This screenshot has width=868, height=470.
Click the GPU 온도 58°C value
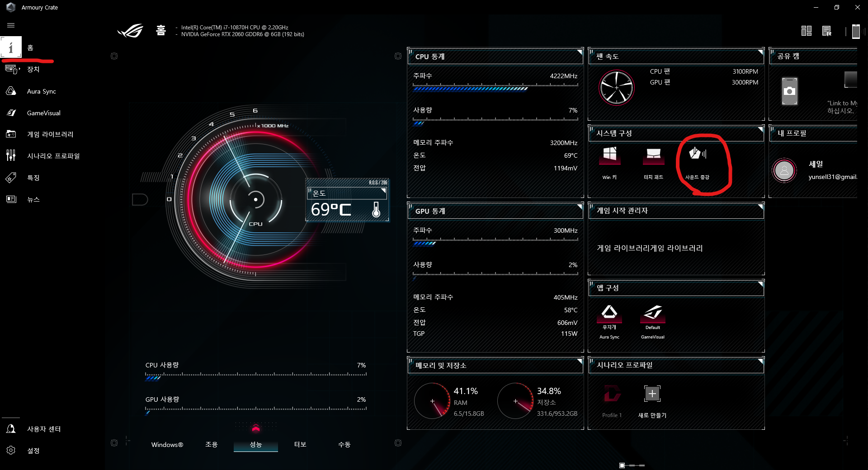tap(571, 310)
